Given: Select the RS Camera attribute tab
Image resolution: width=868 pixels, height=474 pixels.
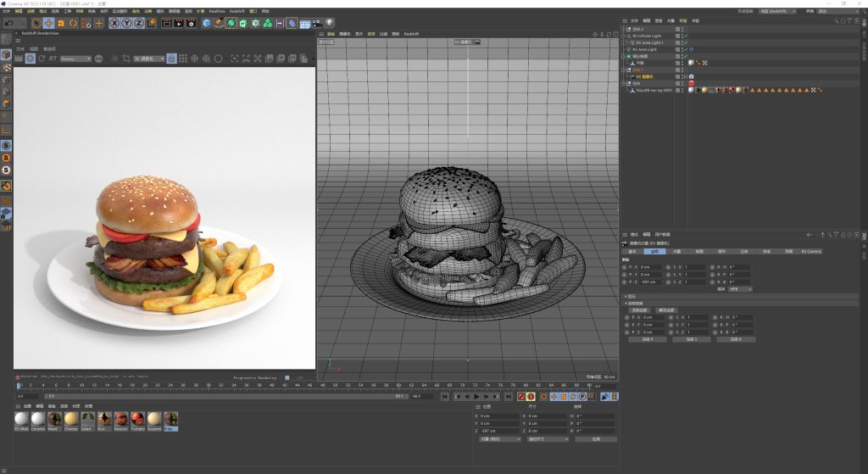Looking at the screenshot, I should click(x=811, y=251).
